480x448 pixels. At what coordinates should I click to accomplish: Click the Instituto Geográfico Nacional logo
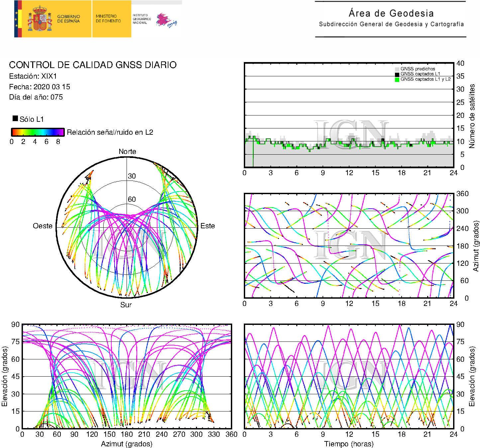click(154, 20)
